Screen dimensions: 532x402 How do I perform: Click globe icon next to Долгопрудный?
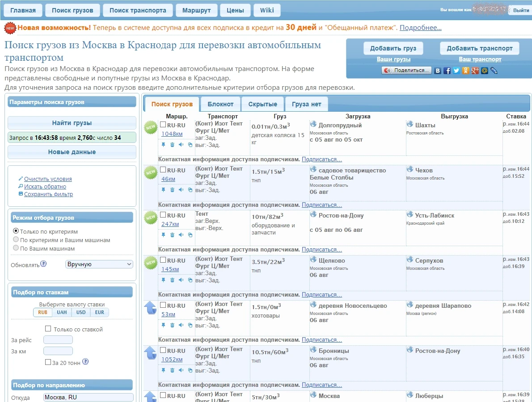pyautogui.click(x=313, y=124)
